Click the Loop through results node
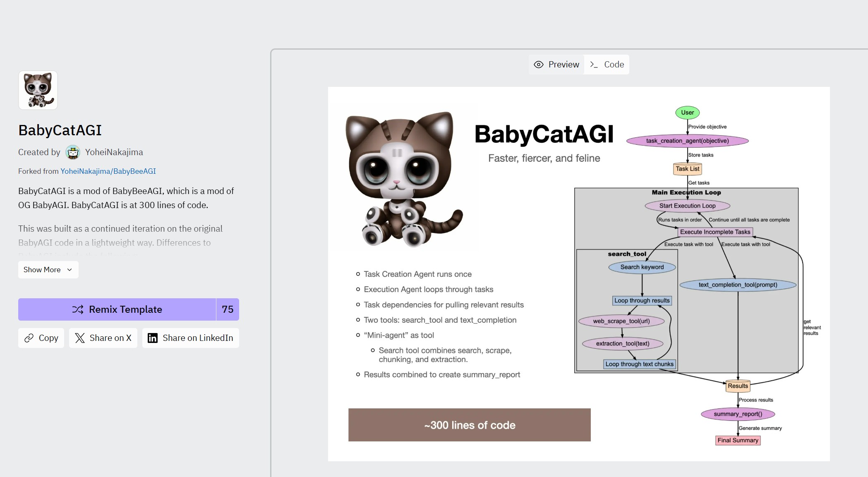The image size is (868, 477). (x=642, y=301)
